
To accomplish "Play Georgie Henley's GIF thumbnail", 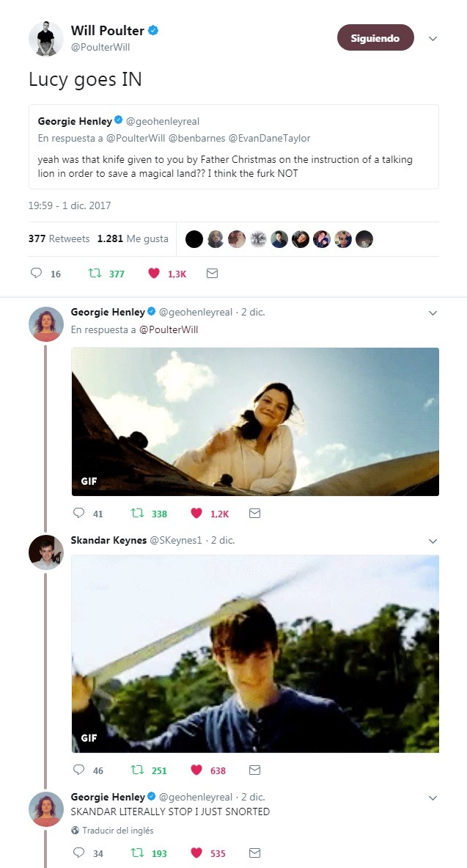I will click(255, 421).
